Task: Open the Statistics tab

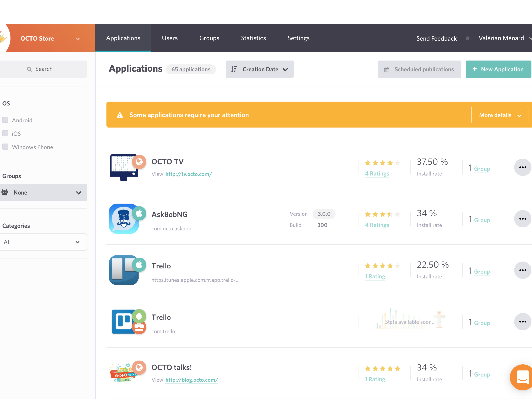Action: (x=253, y=38)
